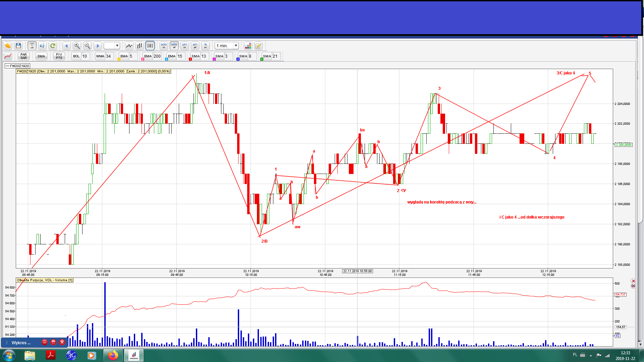The image size is (644, 362).
Task: Zoom out with the magnifier minus icon
Action: [x=87, y=46]
